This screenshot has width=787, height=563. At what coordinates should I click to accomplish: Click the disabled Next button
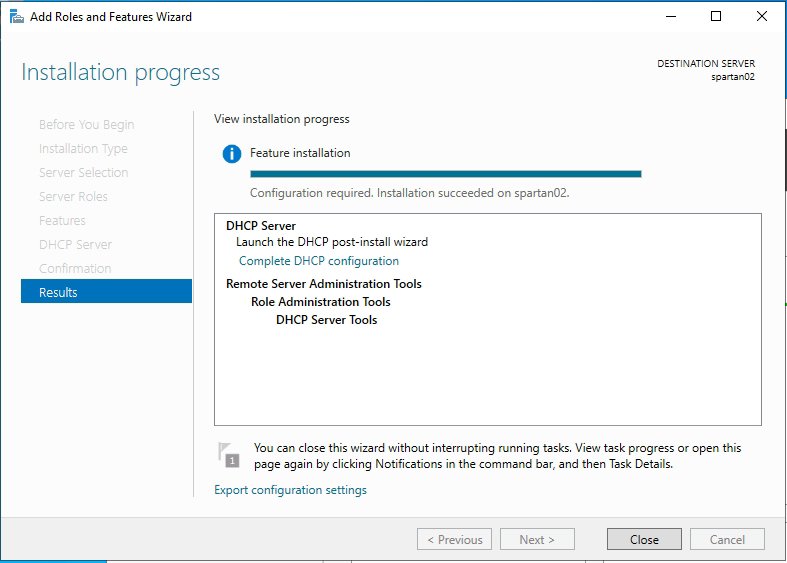(x=537, y=539)
